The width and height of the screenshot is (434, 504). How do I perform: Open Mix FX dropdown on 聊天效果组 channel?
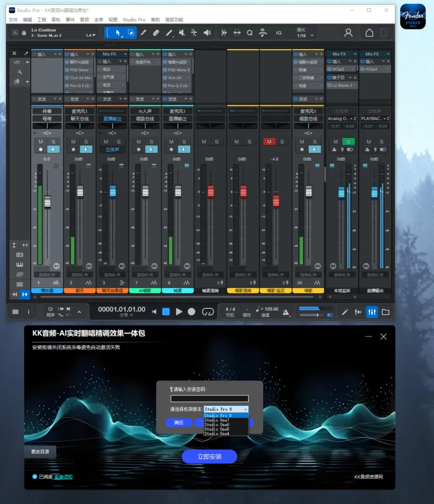click(x=126, y=54)
